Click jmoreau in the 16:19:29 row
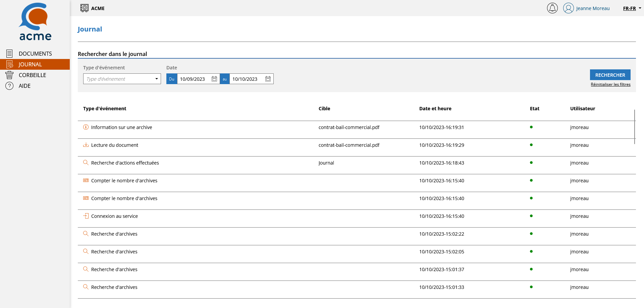 (579, 145)
